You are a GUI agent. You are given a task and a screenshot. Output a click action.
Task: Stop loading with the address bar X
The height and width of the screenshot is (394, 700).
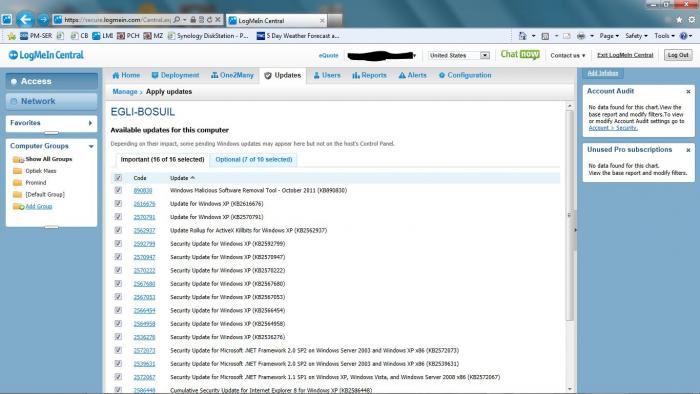click(x=217, y=20)
